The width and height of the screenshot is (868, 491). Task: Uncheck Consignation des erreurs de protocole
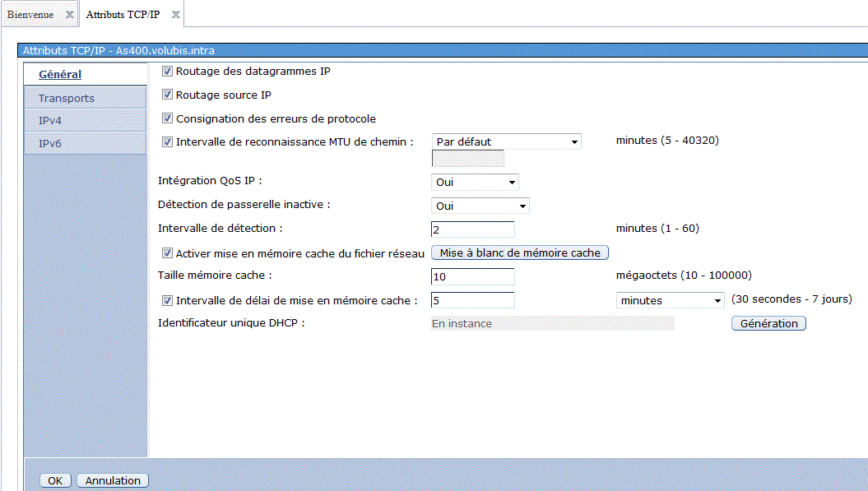[x=167, y=118]
